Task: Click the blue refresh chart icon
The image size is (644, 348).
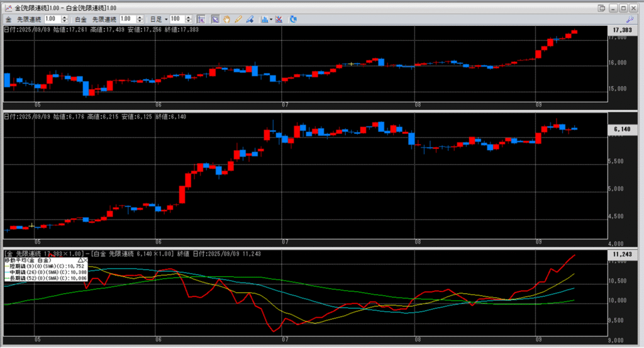Action: (293, 19)
